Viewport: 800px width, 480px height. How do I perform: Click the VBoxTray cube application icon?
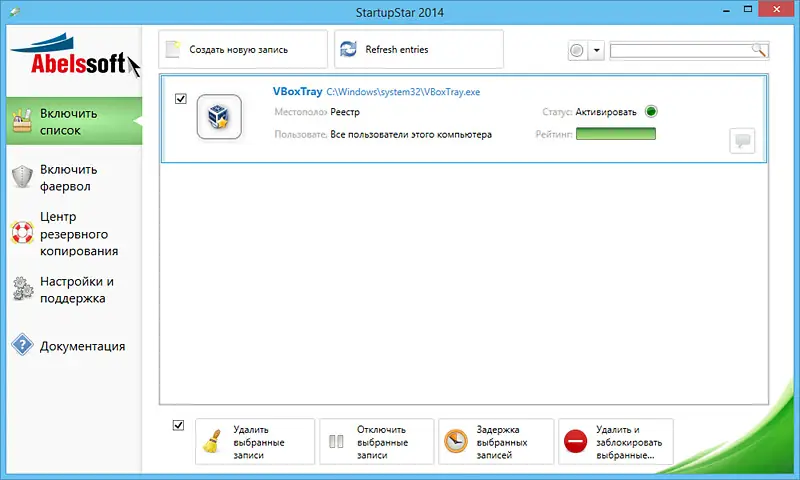click(219, 117)
